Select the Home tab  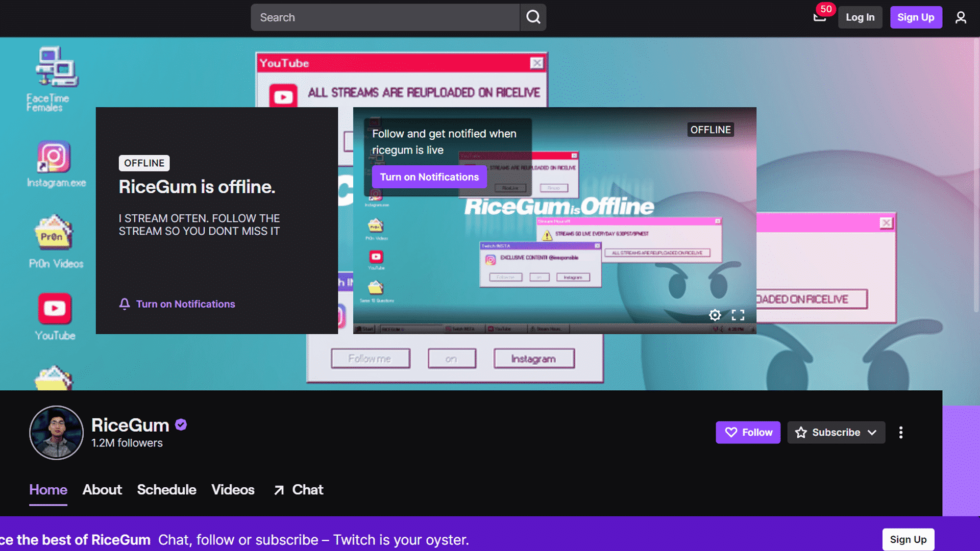click(x=48, y=490)
